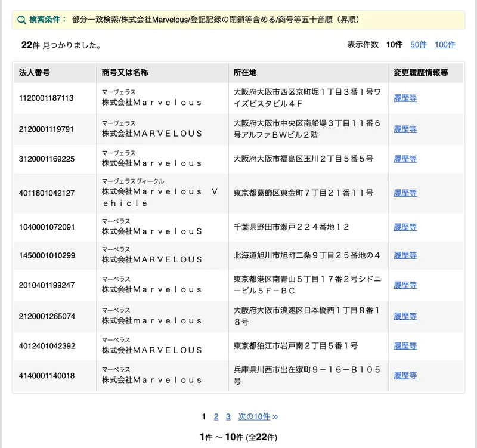Click the search condition description text
Screen dimensions: 477x448
pos(216,20)
